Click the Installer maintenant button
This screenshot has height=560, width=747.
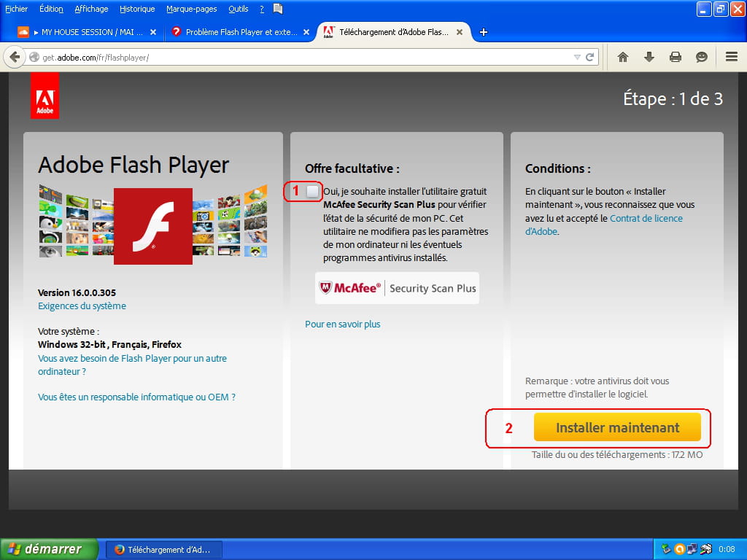(x=617, y=428)
